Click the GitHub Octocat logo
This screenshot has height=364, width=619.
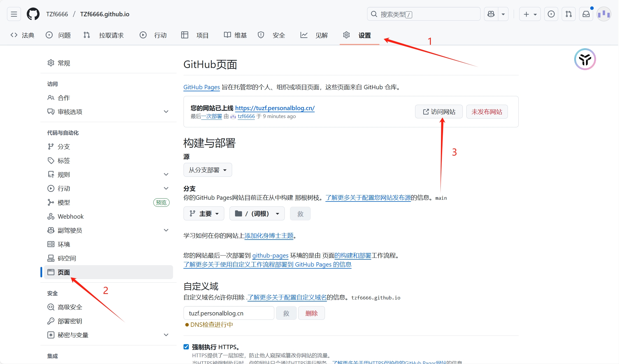pyautogui.click(x=33, y=14)
